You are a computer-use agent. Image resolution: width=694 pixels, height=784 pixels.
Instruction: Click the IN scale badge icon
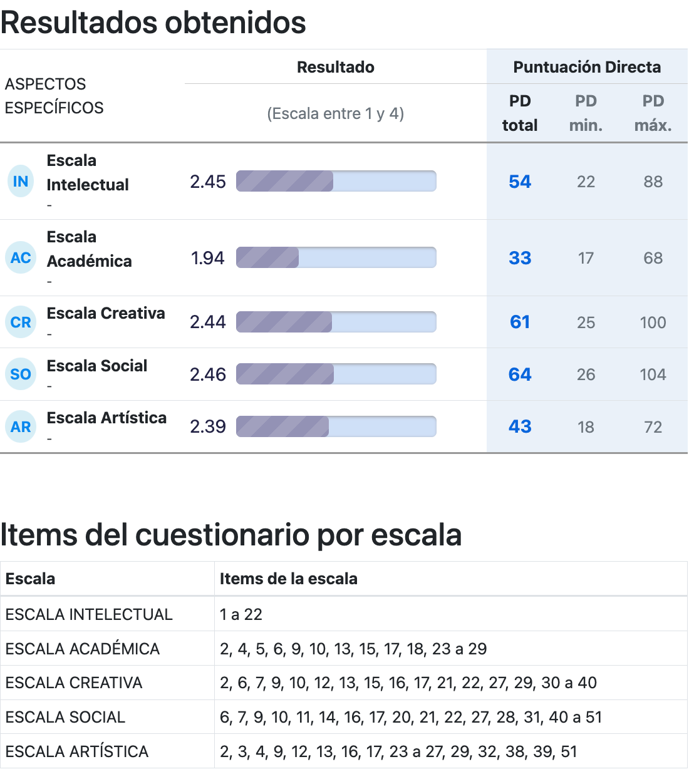(x=21, y=182)
